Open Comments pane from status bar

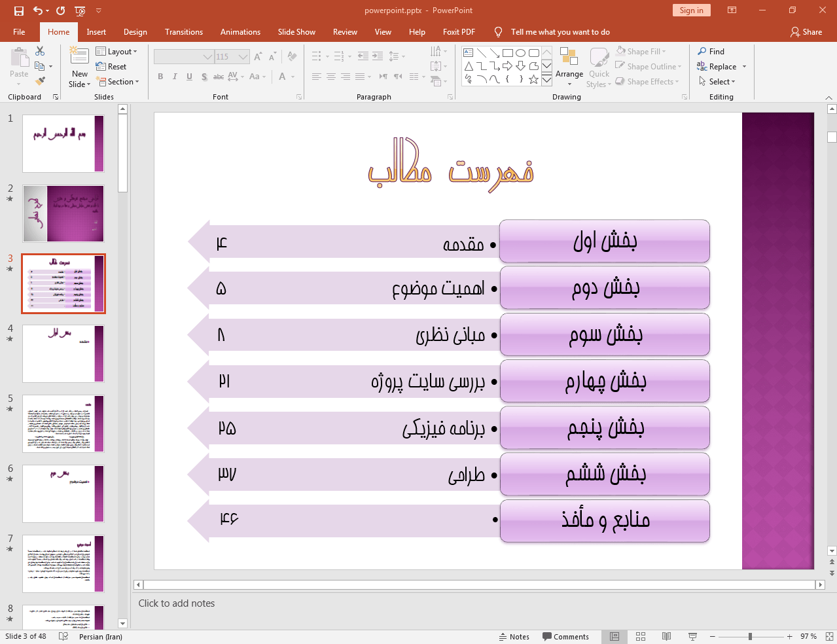[x=565, y=636]
